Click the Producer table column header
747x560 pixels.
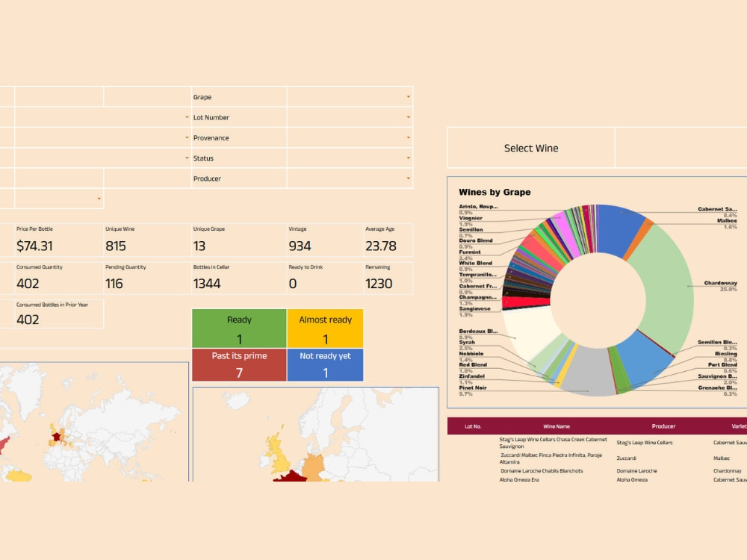[663, 426]
